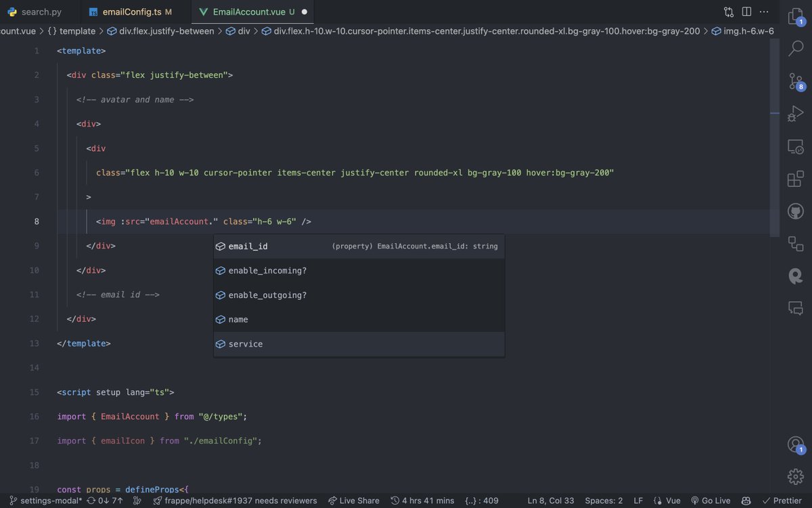
Task: Click the {..} : 409 status item
Action: (x=482, y=501)
